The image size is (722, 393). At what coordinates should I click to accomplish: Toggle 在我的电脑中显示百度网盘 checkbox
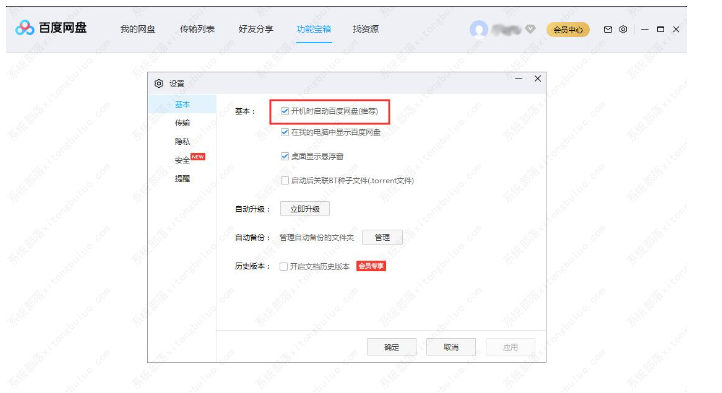point(285,132)
